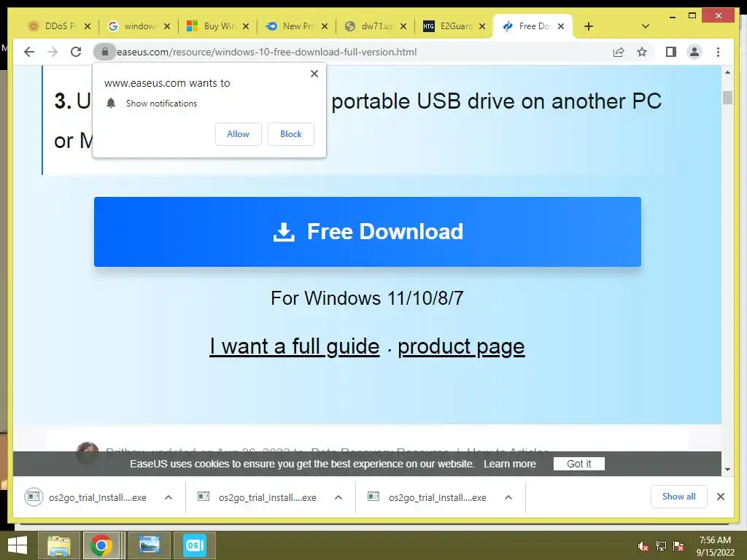Open the side panel icon
Image resolution: width=747 pixels, height=560 pixels.
pyautogui.click(x=671, y=52)
